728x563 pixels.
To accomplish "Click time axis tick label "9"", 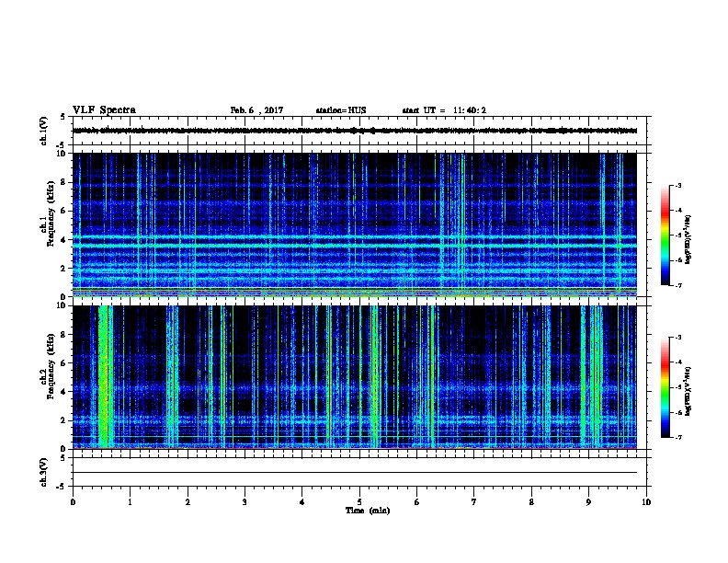I will click(588, 501).
